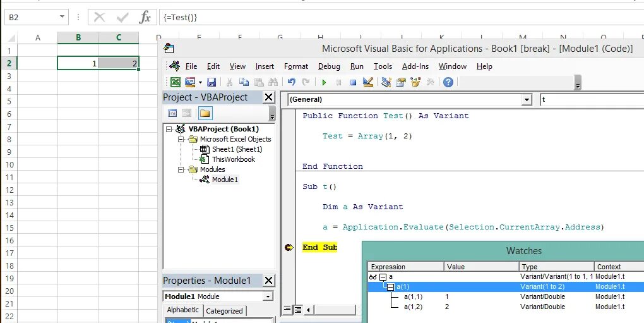The height and width of the screenshot is (323, 644).
Task: Open the Object Browser toolbar icon
Action: tap(415, 82)
